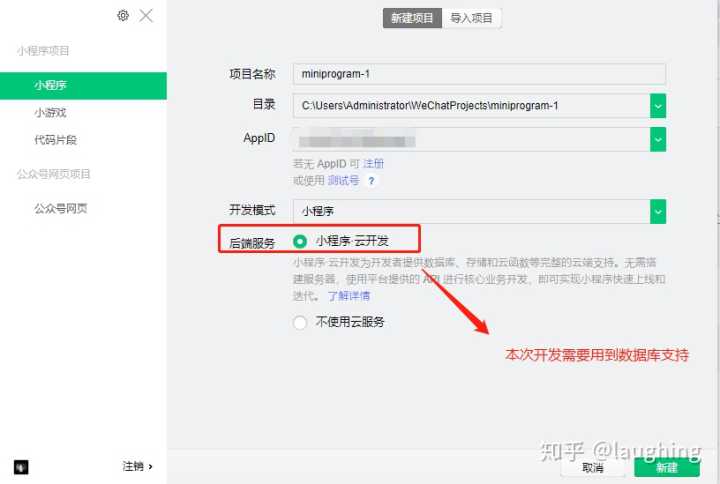Viewport: 720px width, 484px height.
Task: Click the 注册 link
Action: [x=373, y=163]
